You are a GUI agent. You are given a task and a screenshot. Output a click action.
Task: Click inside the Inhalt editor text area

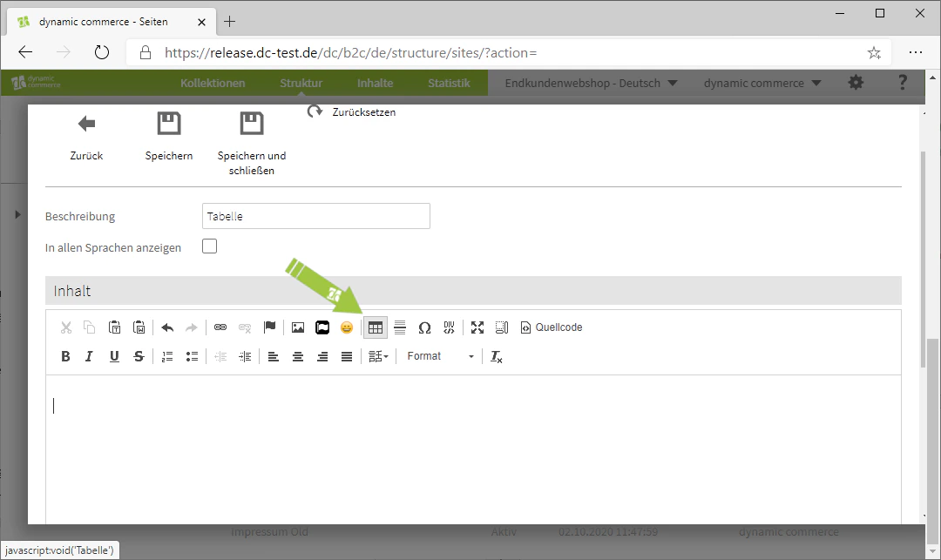pyautogui.click(x=473, y=449)
